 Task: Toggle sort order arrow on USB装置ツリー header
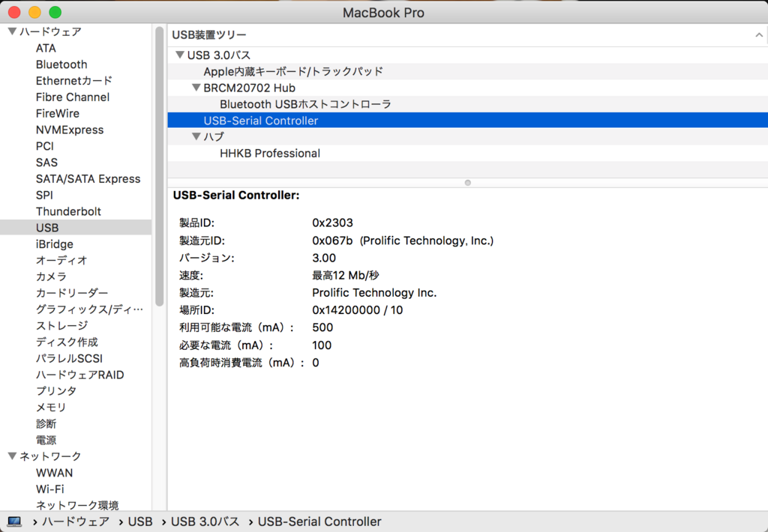[x=759, y=34]
